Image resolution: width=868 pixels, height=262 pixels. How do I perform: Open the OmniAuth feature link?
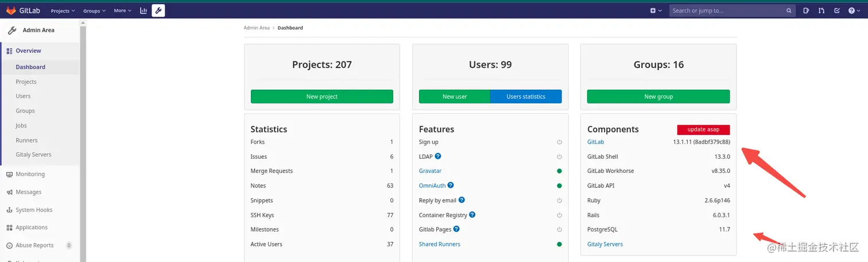click(432, 186)
